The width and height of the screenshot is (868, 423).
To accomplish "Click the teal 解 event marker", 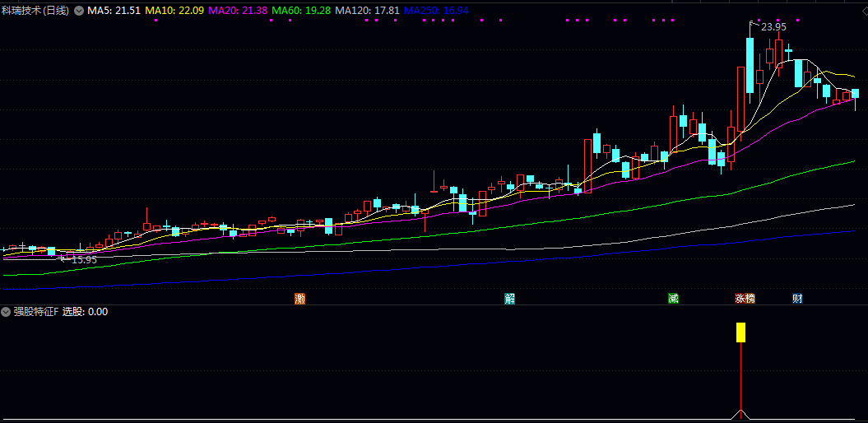I will (x=510, y=299).
